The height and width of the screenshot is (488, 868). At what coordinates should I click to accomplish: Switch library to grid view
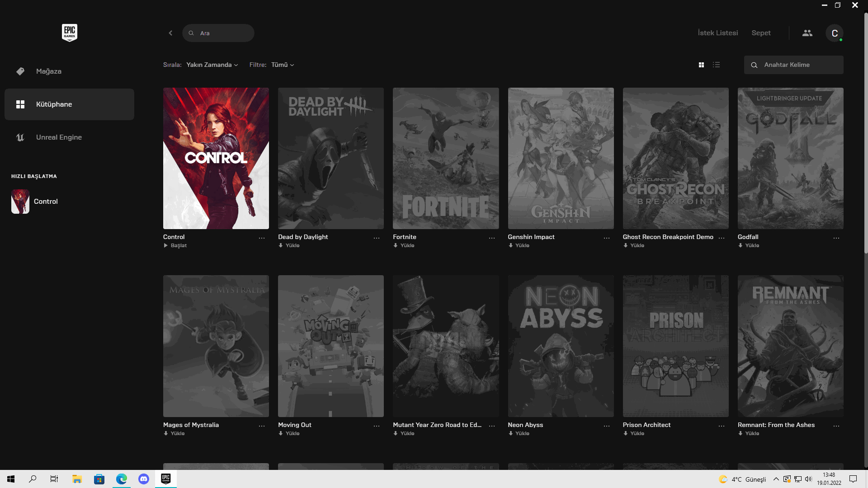tap(701, 65)
